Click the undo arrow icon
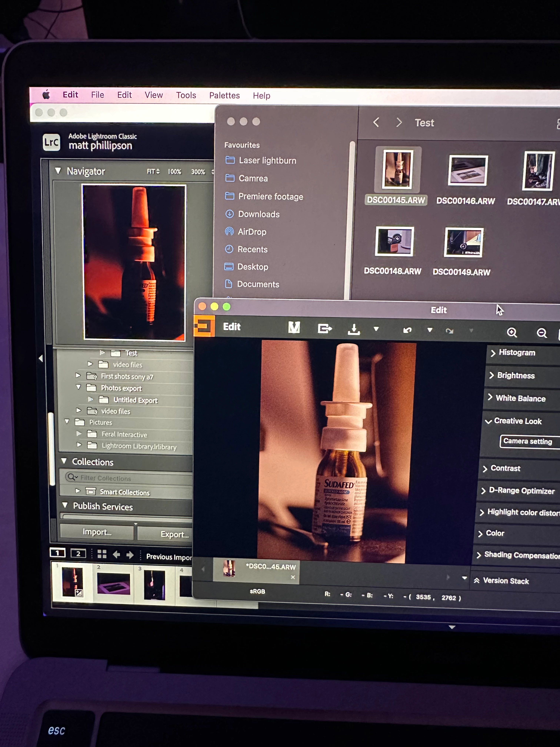This screenshot has height=747, width=560. (x=407, y=330)
